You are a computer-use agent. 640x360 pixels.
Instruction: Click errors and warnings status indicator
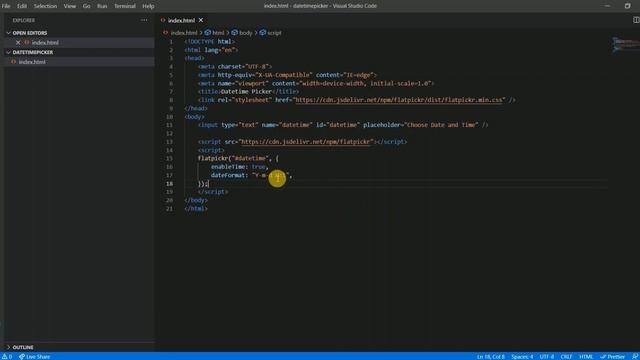7,356
